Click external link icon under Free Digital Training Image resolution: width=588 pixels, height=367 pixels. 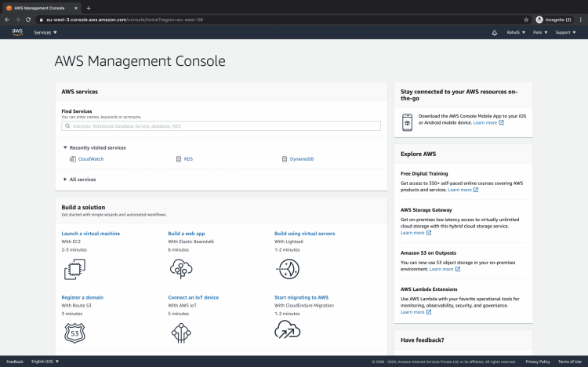click(x=476, y=190)
